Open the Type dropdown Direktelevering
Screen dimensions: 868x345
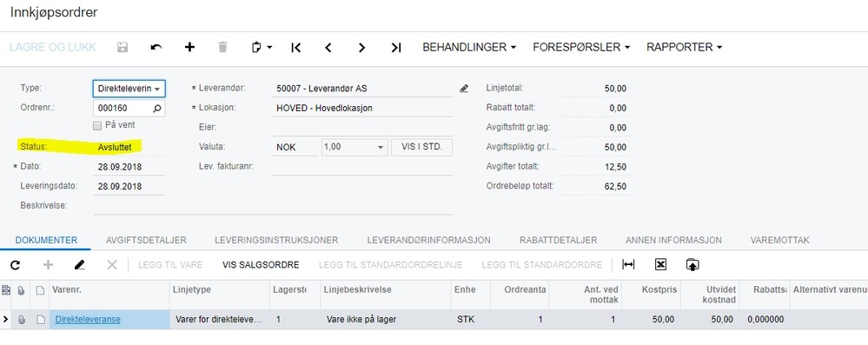[129, 89]
